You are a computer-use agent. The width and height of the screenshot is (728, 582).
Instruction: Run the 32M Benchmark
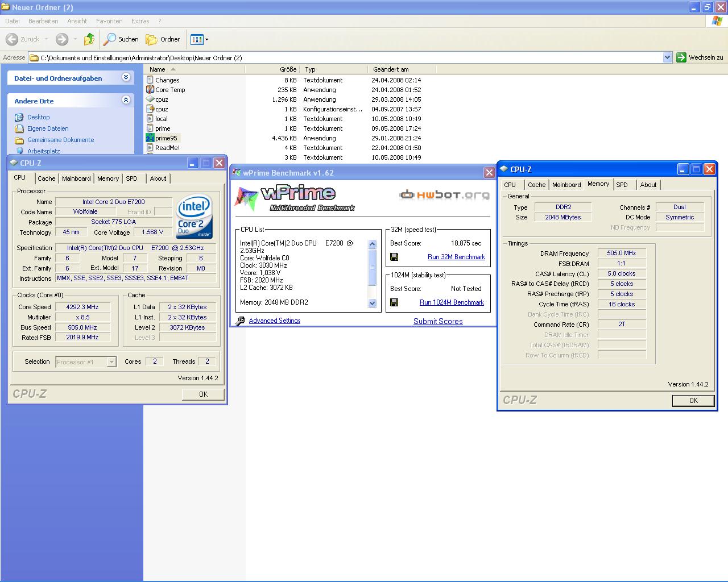pos(456,257)
